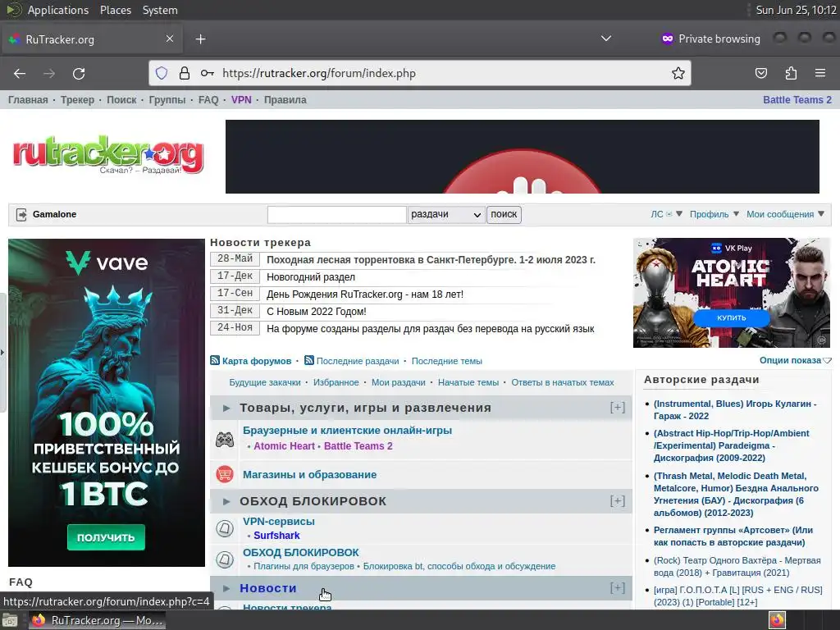Click the RSS icon next to Последние раздачи
Viewport: 840px width, 630px height.
pos(309,361)
